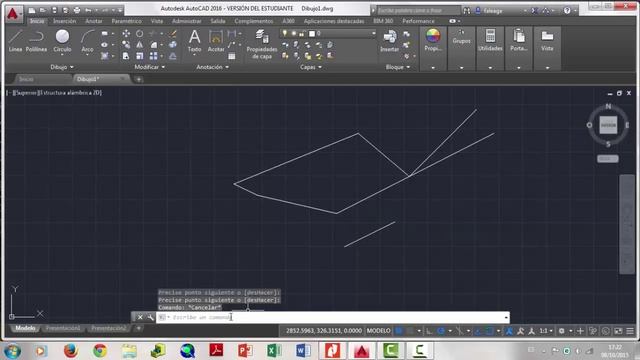The height and width of the screenshot is (360, 640).
Task: Click the layer color swatch in Capas
Action: pyautogui.click(x=312, y=33)
